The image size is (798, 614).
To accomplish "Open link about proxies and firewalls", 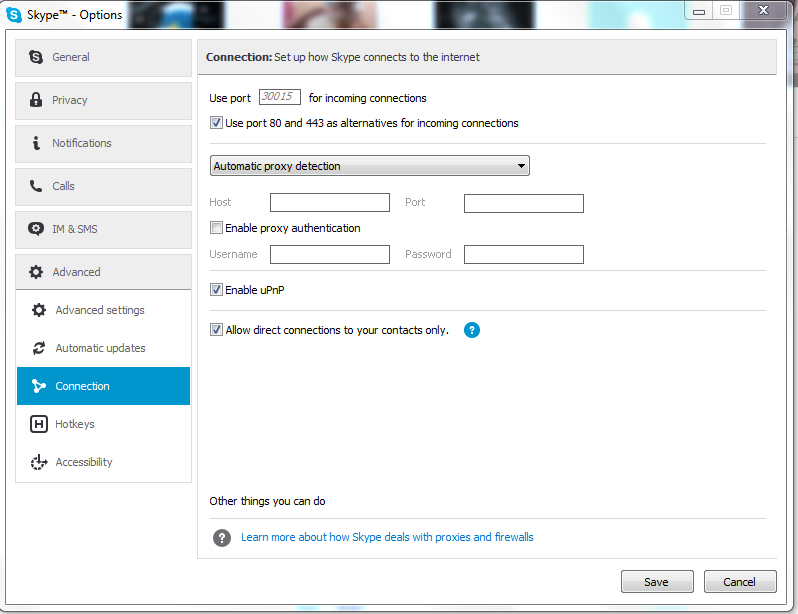I will tap(387, 537).
